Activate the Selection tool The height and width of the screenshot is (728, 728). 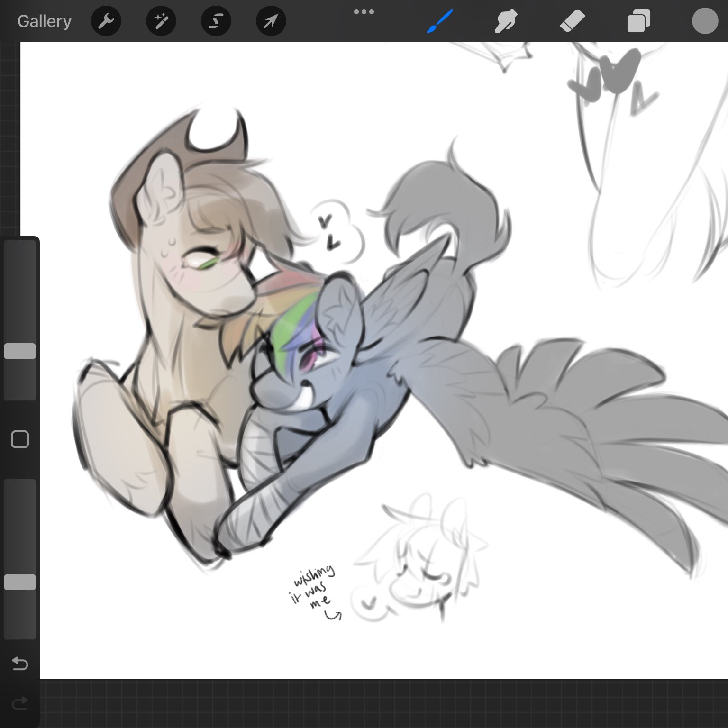pyautogui.click(x=216, y=21)
